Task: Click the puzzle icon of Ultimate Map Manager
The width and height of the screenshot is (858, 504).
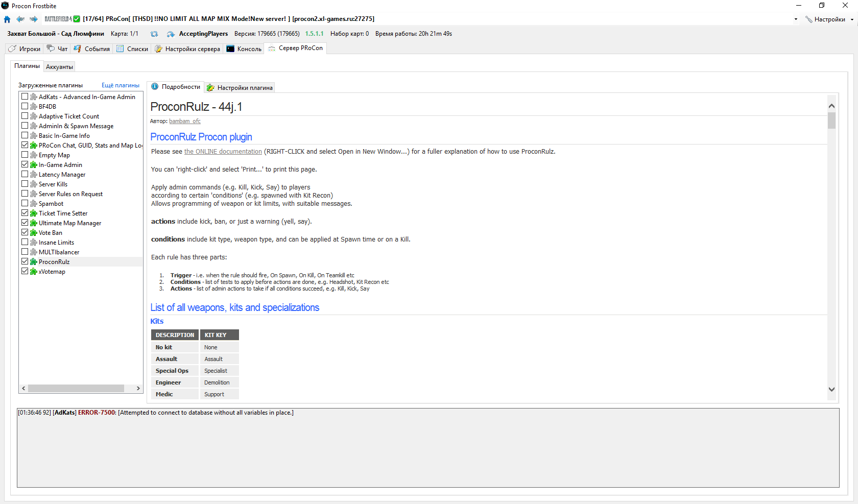Action: tap(34, 223)
